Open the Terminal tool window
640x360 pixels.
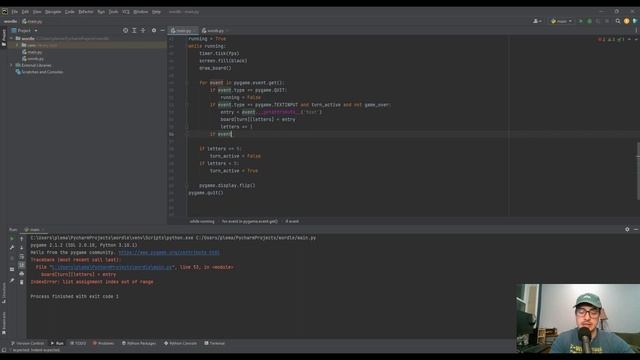[x=215, y=343]
